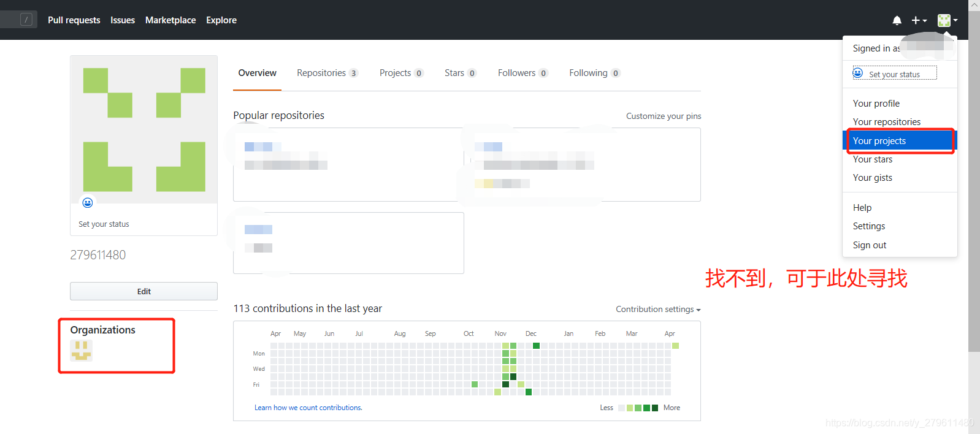Click the large profile avatar image
Viewport: 980px width, 434px height.
coord(144,129)
